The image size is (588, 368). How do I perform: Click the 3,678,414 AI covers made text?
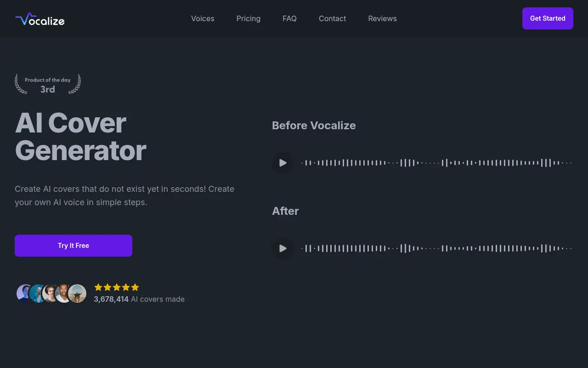(x=139, y=299)
